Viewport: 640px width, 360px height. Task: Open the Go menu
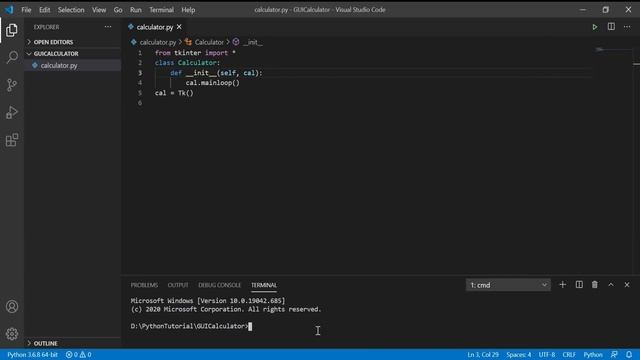coord(118,9)
